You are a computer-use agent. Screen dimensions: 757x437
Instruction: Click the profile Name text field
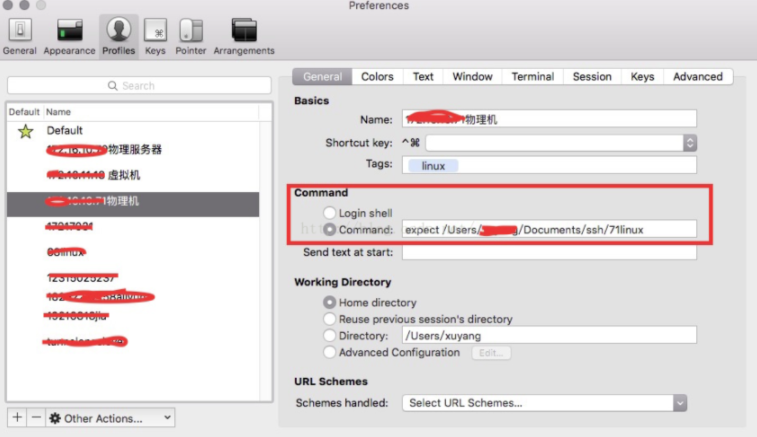click(549, 119)
